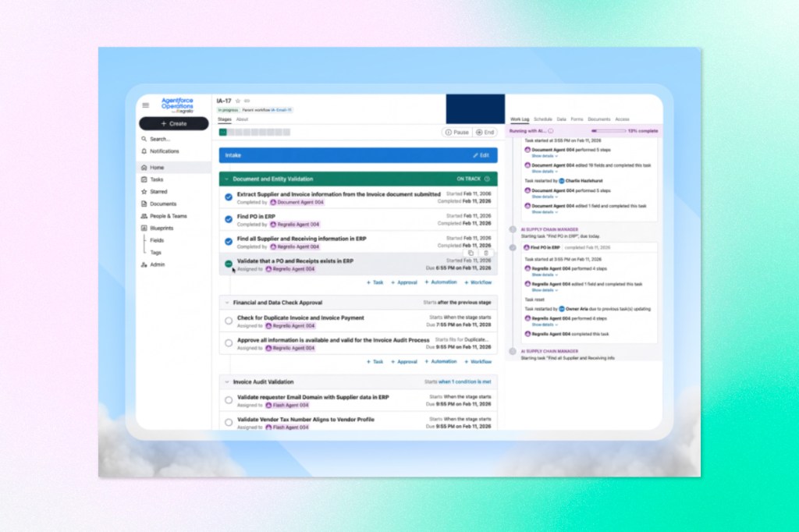The height and width of the screenshot is (532, 799).
Task: Add Task under Document and Entity Validation
Action: click(375, 282)
